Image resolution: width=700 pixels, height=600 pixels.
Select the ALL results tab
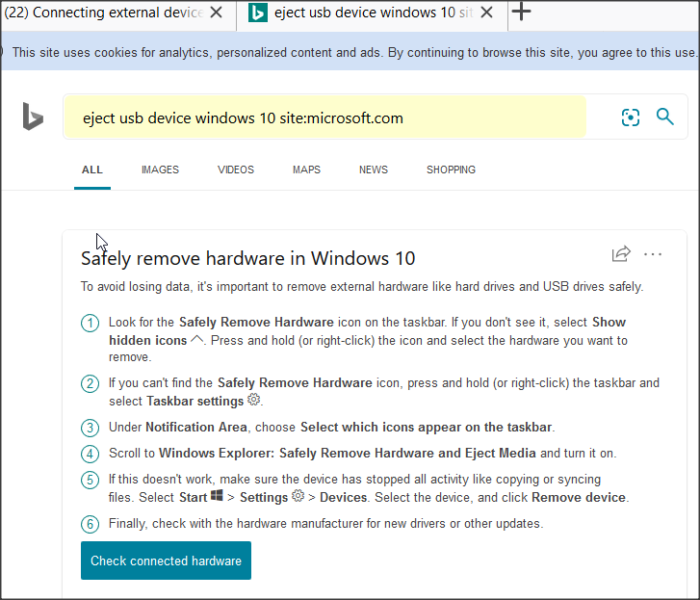pos(92,170)
